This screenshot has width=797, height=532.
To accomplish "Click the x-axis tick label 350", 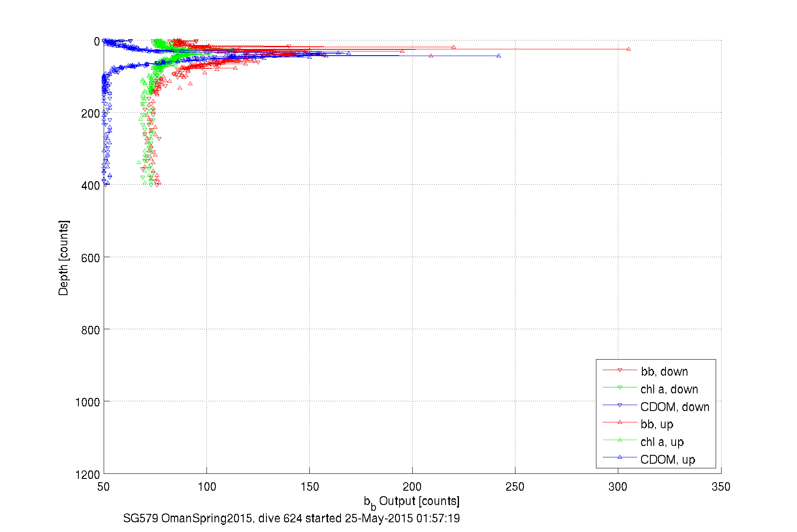I will click(x=721, y=487).
